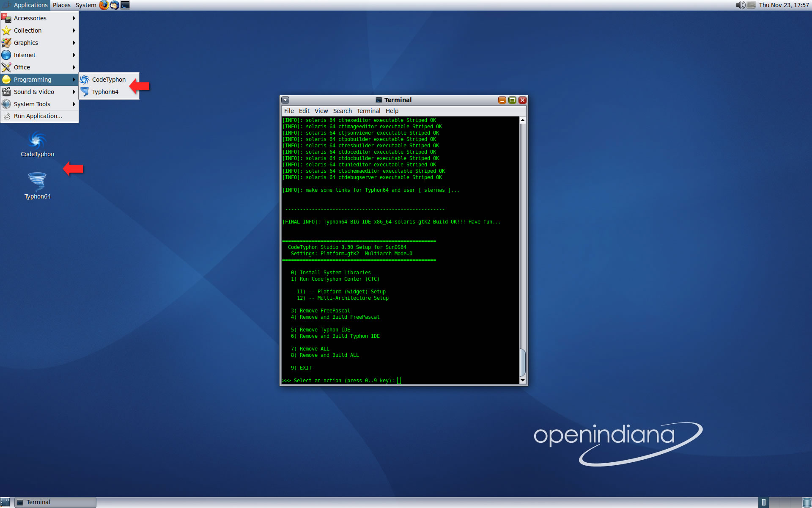Open the volume control speaker icon
The image size is (812, 508).
click(741, 5)
